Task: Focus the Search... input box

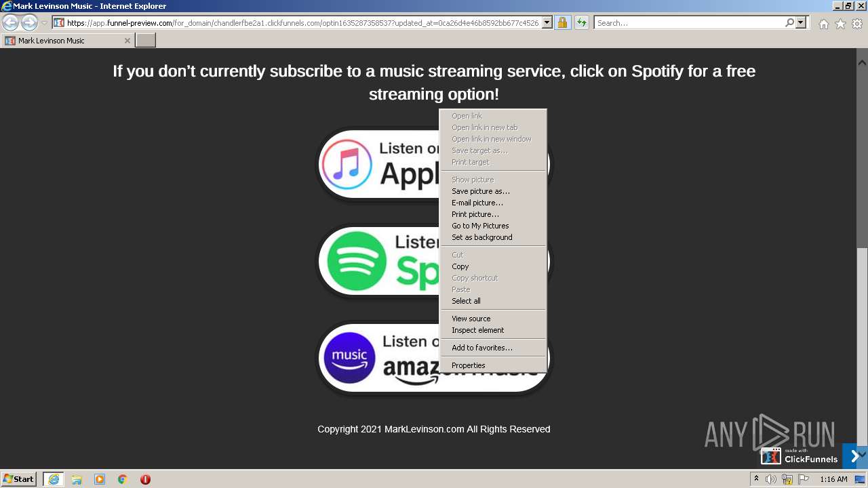Action: click(x=689, y=22)
